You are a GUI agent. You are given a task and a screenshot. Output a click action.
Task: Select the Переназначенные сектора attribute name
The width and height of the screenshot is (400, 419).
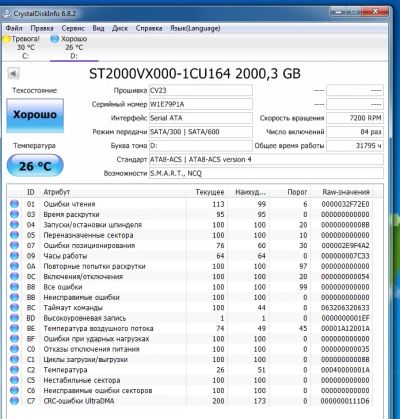tap(88, 235)
